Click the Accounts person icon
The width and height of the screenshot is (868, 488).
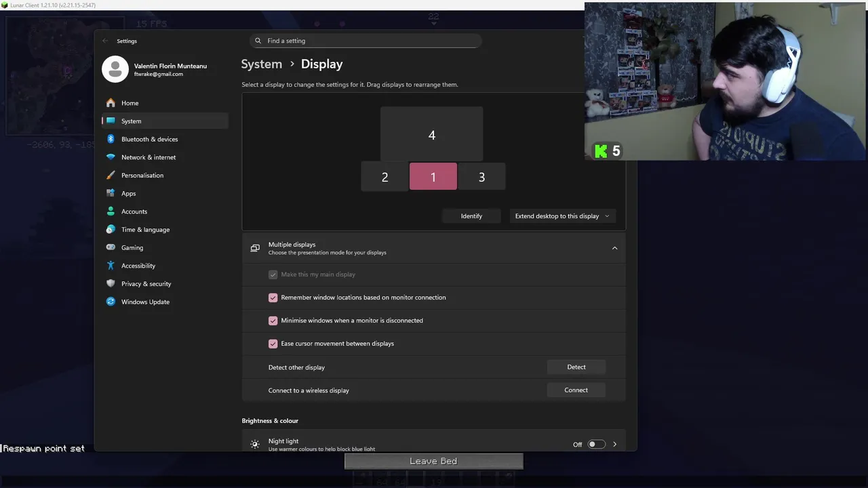coord(111,211)
